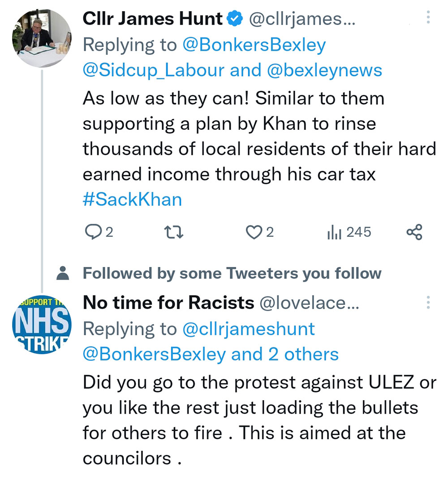Open the @cllrjameshunt mention in second tweet
Viewport: 448px width, 479px height.
(x=249, y=329)
